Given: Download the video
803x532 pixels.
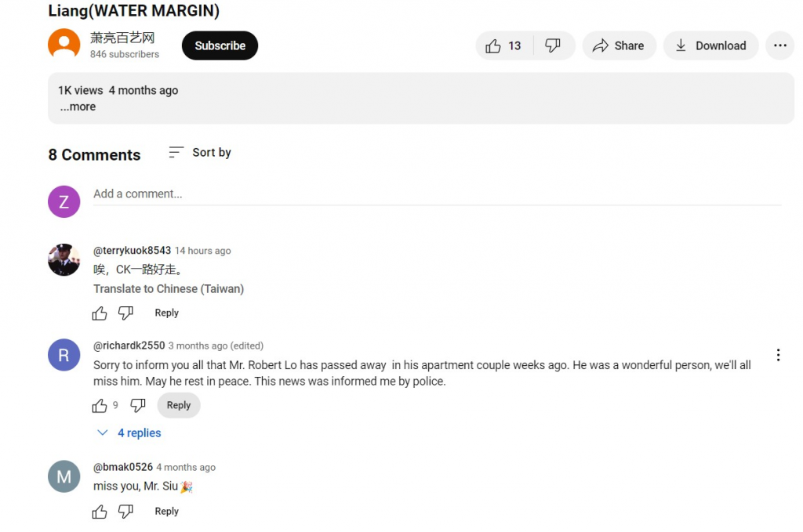Looking at the screenshot, I should [710, 46].
